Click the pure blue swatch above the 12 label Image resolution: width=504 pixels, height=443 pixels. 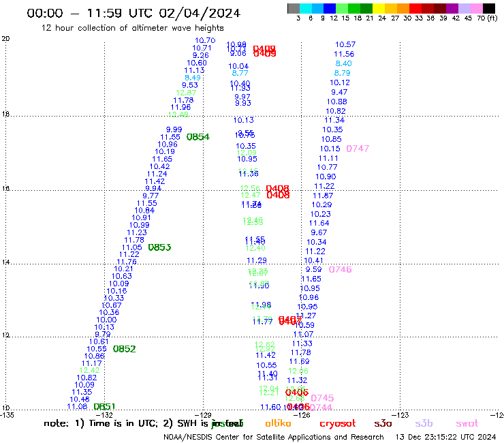coord(330,8)
